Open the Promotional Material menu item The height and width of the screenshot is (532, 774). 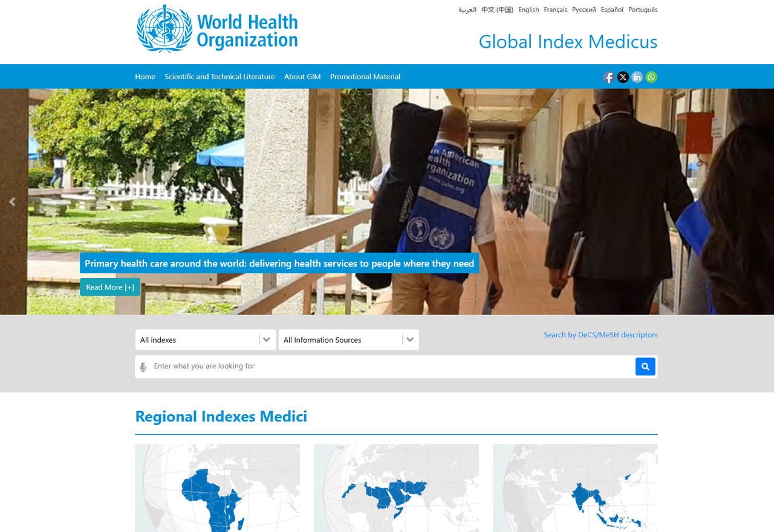click(x=365, y=77)
